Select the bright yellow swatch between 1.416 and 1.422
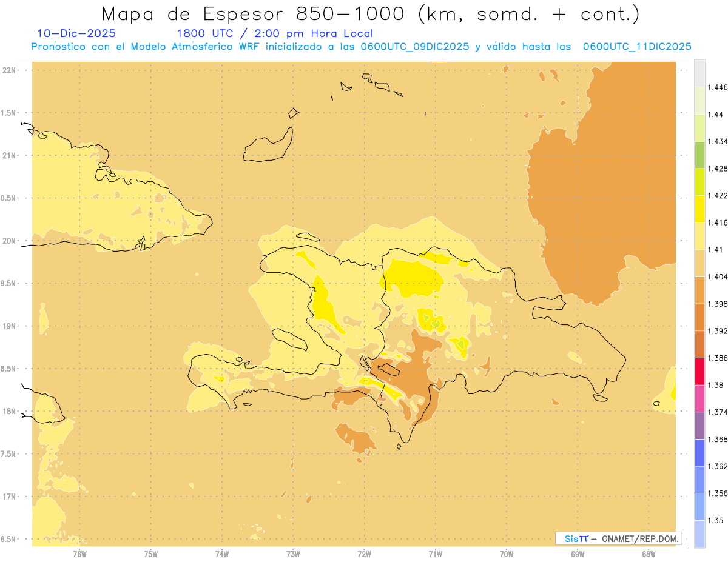The width and height of the screenshot is (728, 562). 699,209
